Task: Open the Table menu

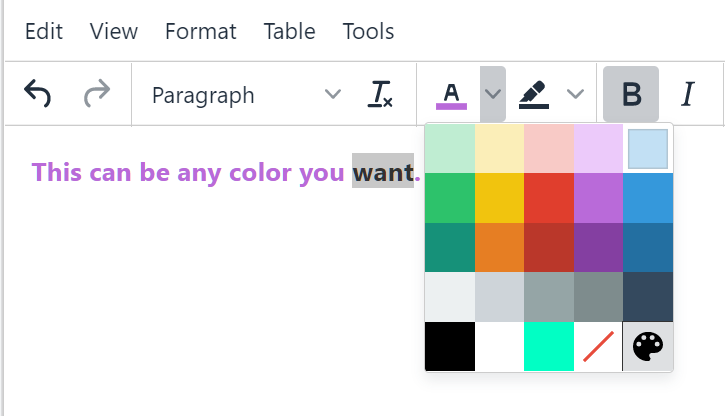Action: [290, 31]
